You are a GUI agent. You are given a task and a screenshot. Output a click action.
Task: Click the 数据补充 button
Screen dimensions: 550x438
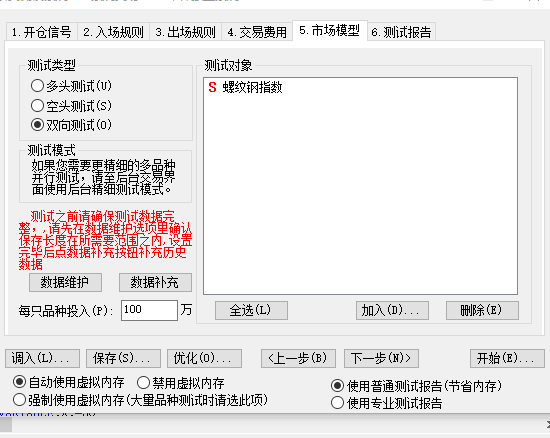(x=155, y=282)
